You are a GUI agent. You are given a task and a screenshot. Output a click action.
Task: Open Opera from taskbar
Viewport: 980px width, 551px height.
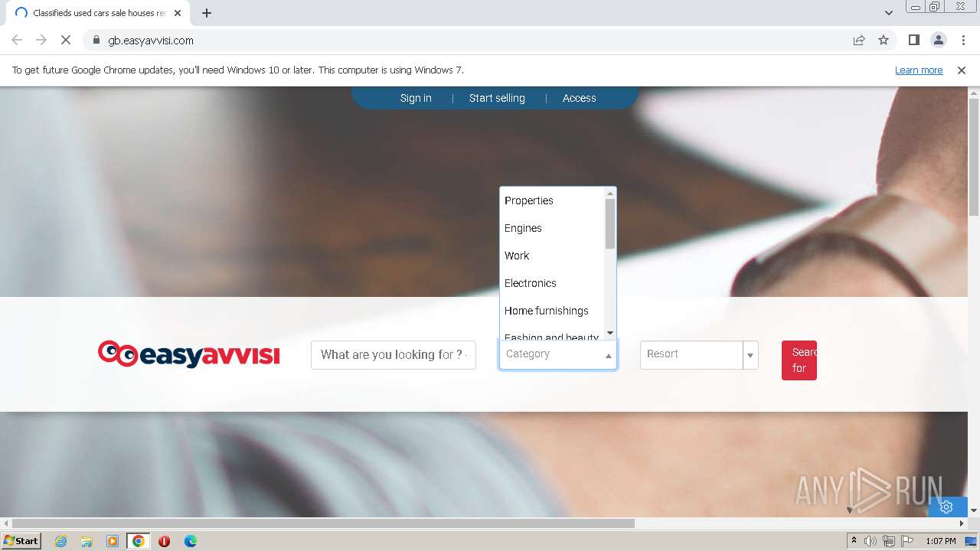[164, 541]
